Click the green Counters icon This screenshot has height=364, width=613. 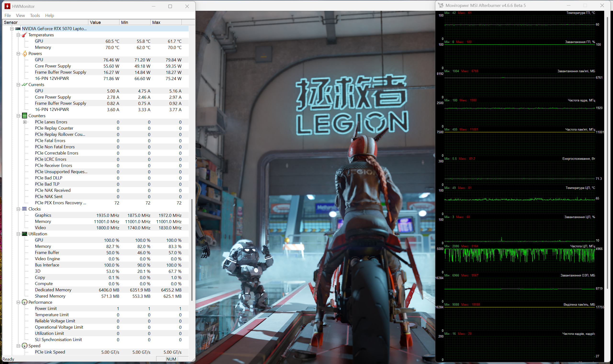coord(25,116)
